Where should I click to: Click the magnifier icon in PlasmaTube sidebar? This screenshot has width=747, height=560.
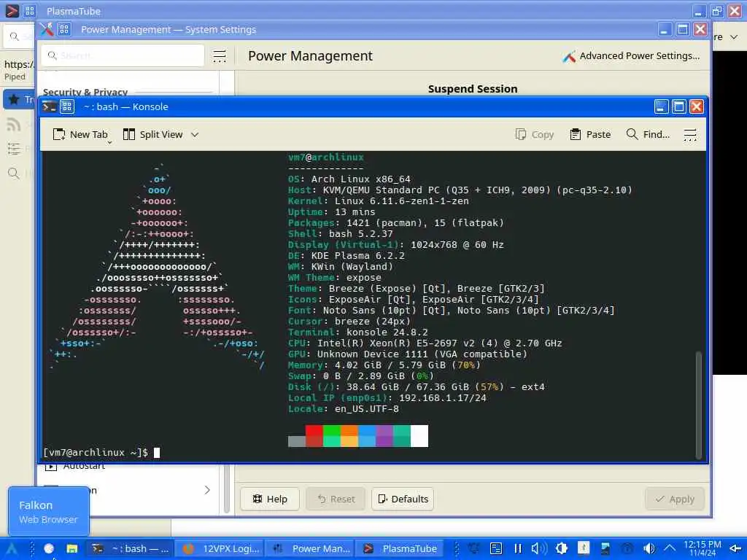click(14, 174)
